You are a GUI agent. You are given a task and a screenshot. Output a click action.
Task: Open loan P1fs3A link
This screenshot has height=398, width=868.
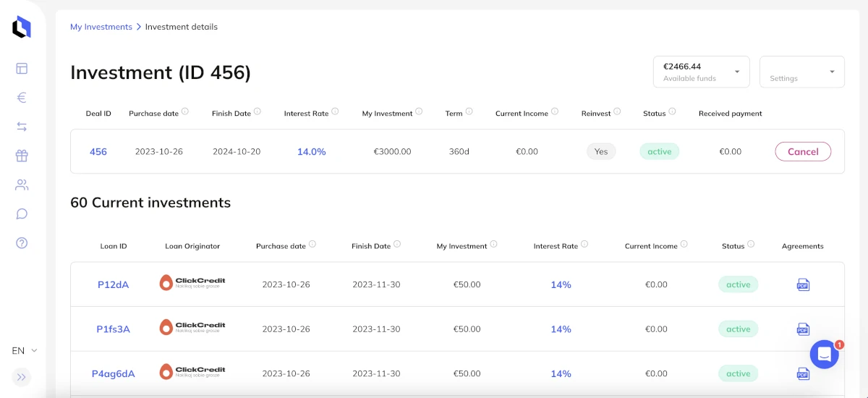(113, 329)
